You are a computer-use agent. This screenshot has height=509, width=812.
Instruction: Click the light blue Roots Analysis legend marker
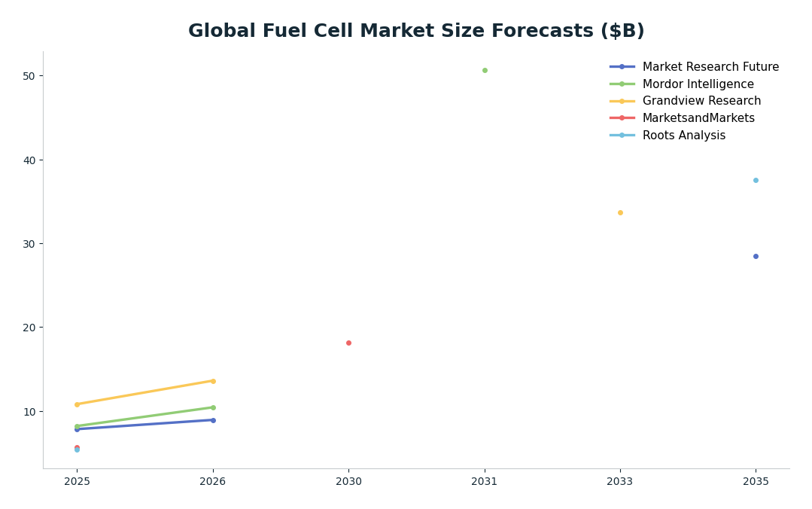(622, 136)
